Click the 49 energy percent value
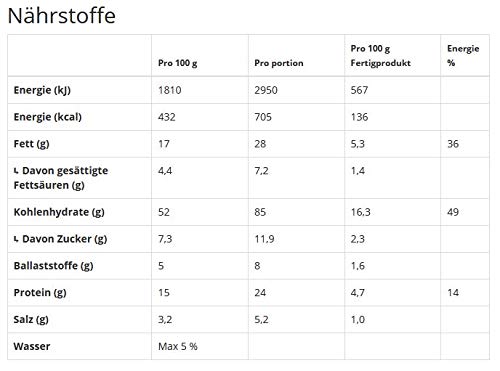This screenshot has height=371, width=500. point(453,212)
